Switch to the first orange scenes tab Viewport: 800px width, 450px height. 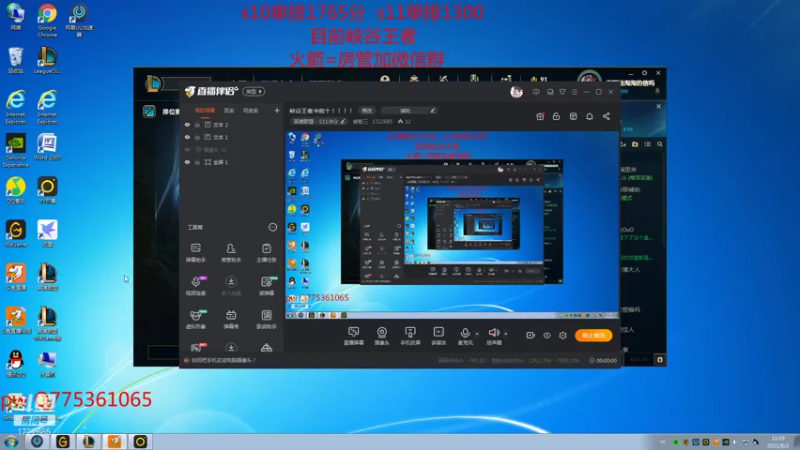[205, 110]
